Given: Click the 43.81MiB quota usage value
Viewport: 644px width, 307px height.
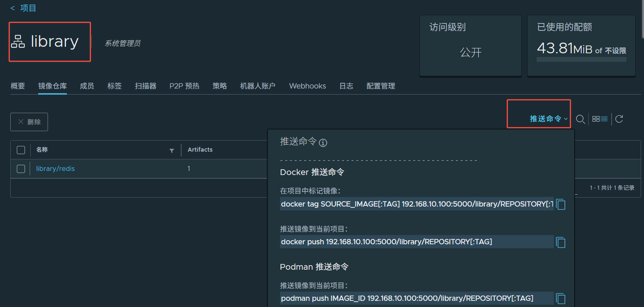Looking at the screenshot, I should click(x=564, y=48).
